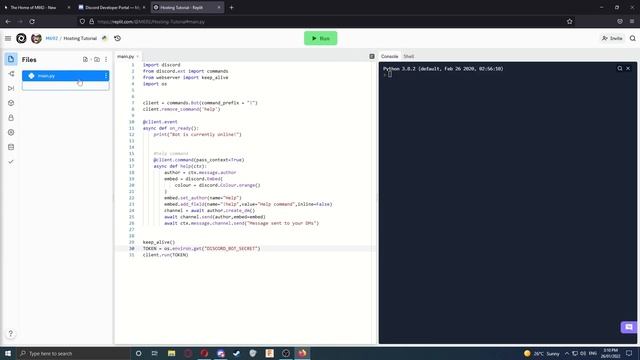The width and height of the screenshot is (640, 360).
Task: Switch to the Shell tab
Action: pos(409,56)
